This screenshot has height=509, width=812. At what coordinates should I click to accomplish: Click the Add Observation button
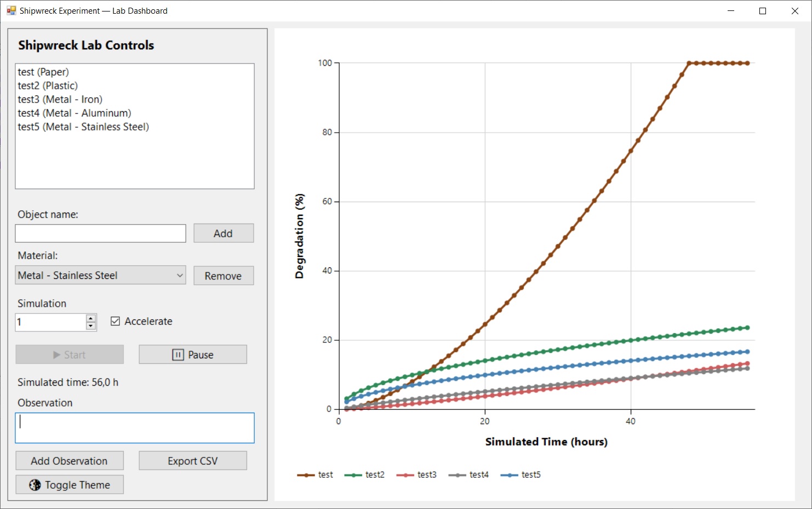click(69, 461)
